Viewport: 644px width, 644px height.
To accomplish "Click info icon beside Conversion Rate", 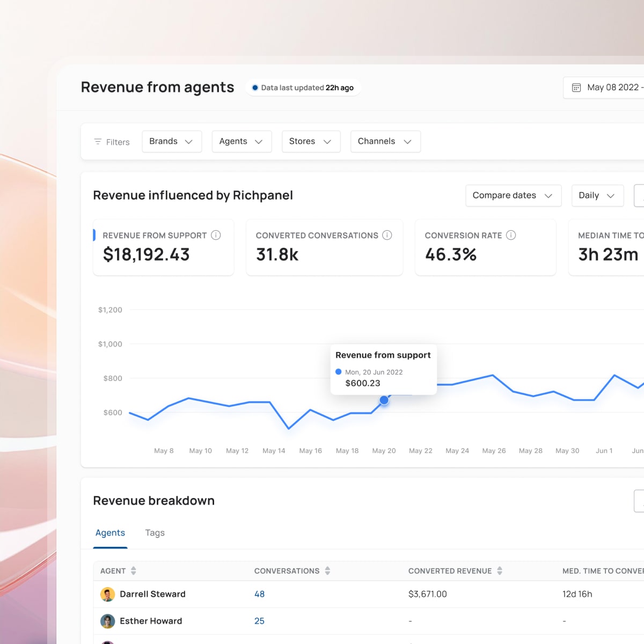I will (x=511, y=235).
